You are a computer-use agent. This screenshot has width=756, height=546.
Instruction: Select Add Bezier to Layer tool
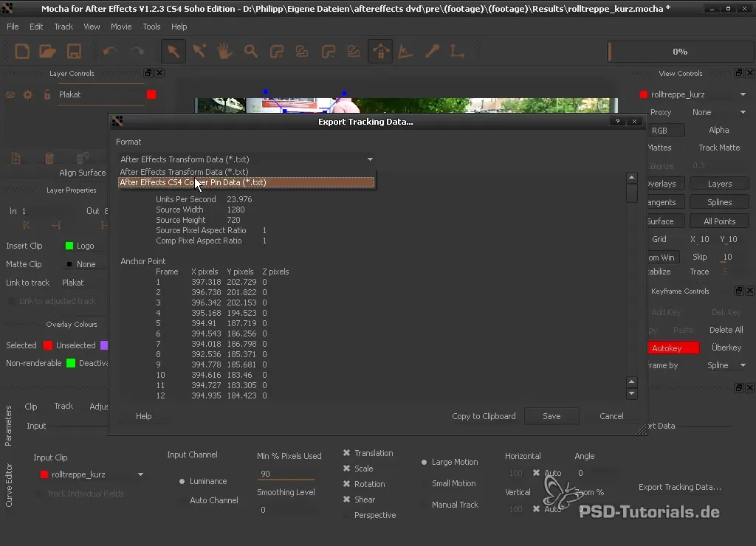pyautogui.click(x=354, y=51)
